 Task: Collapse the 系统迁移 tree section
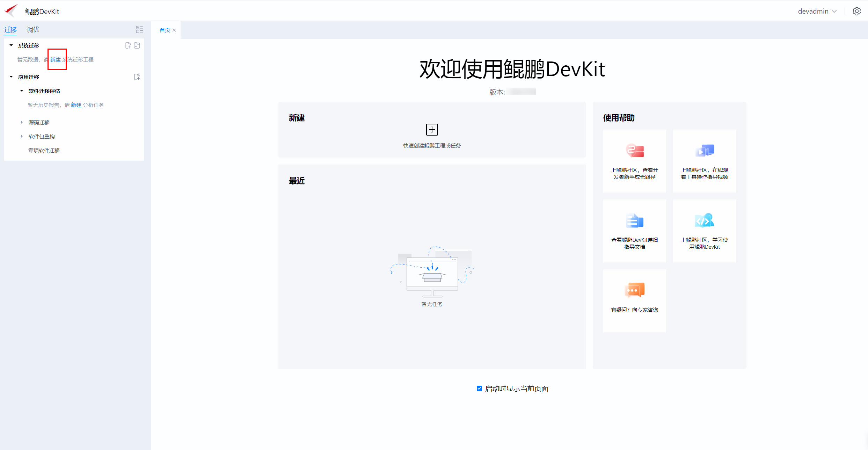pos(11,45)
